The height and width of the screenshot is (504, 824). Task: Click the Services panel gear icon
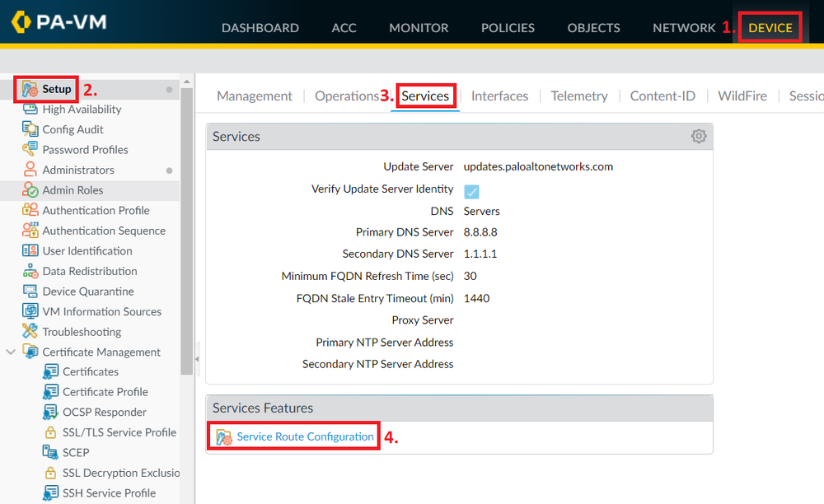pyautogui.click(x=699, y=137)
